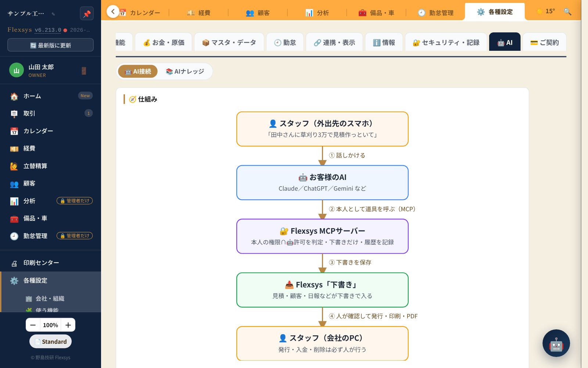Open the 勤怠管理 top tab
588x368 pixels.
tap(435, 13)
